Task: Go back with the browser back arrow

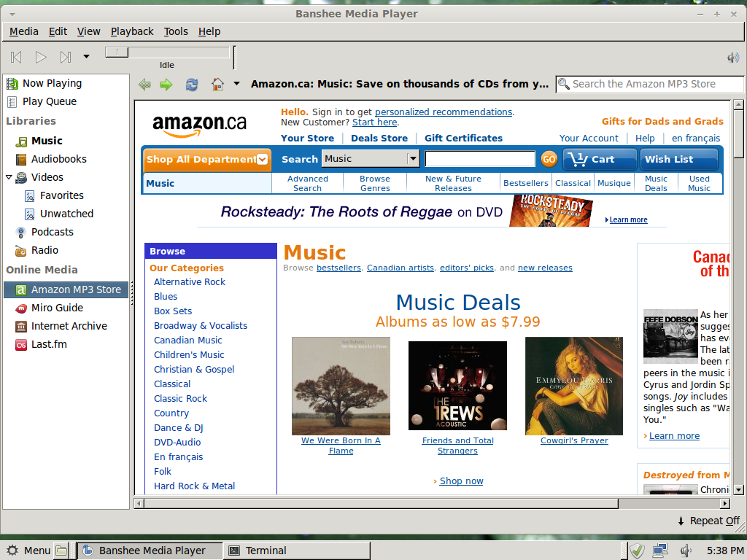Action: coord(144,85)
